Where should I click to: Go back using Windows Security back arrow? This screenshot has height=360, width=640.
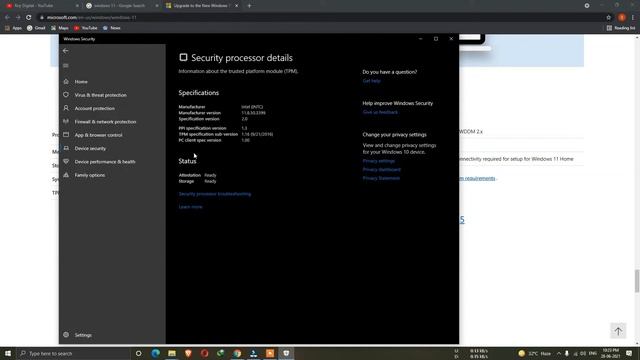tap(66, 51)
